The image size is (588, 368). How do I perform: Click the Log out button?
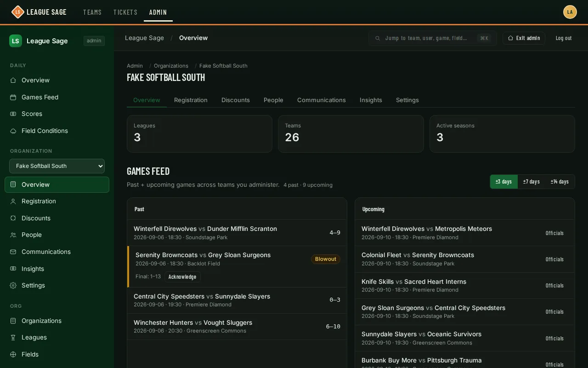(564, 38)
